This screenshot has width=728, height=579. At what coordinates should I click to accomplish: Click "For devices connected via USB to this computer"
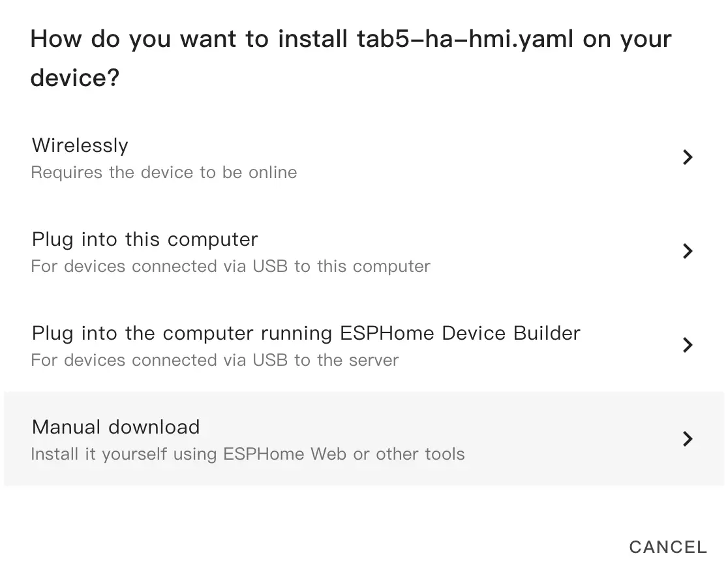click(230, 267)
